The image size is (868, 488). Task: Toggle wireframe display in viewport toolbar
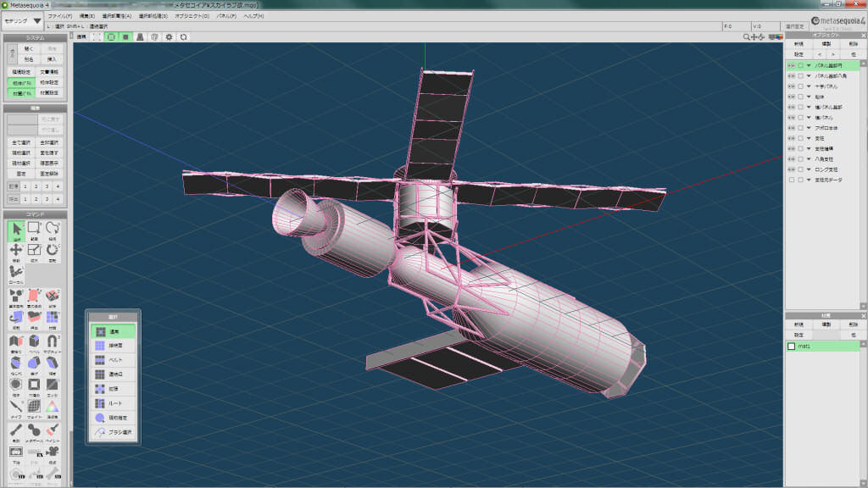[111, 37]
